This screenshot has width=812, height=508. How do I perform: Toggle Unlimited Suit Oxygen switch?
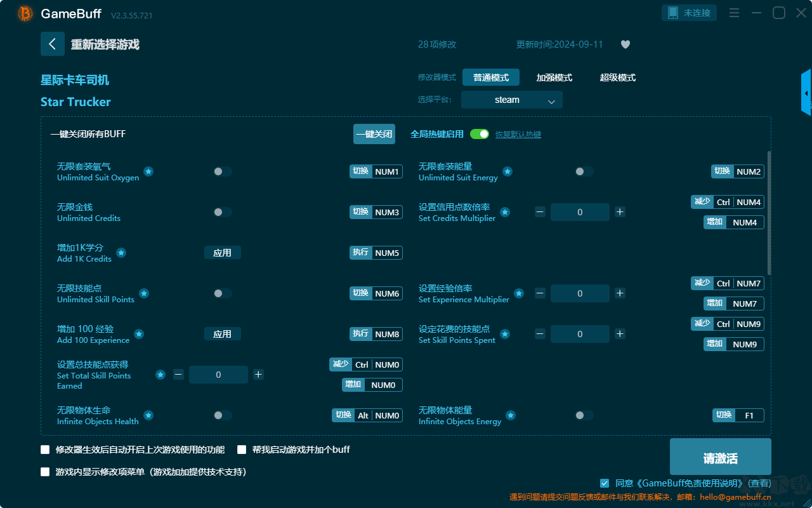[223, 171]
